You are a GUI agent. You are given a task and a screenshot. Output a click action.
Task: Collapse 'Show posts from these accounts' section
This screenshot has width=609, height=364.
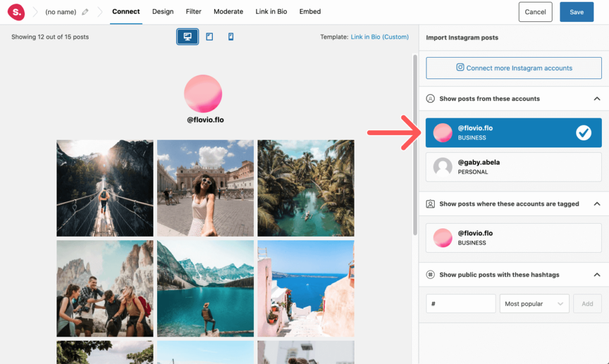pos(597,99)
